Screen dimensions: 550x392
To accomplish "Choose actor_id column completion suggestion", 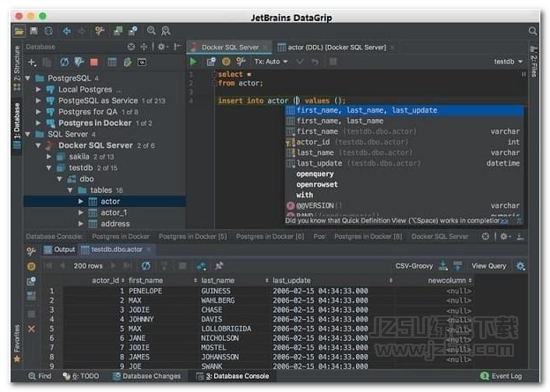I will click(x=404, y=142).
